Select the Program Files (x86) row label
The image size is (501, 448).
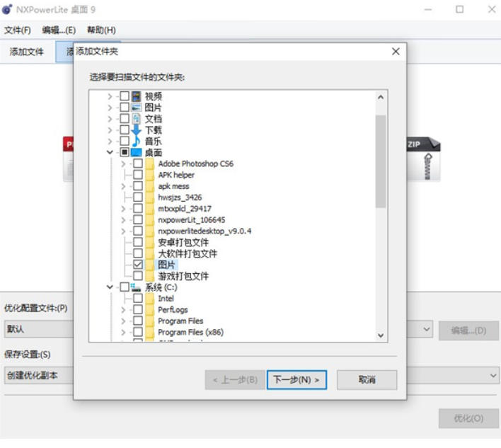(x=191, y=332)
